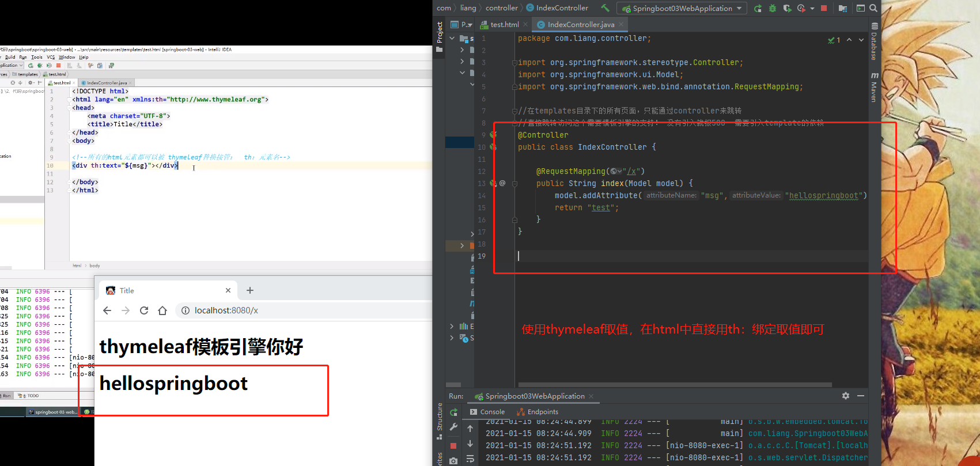Jump to previous highlighted problem arrow
This screenshot has height=466, width=980.
pyautogui.click(x=849, y=40)
